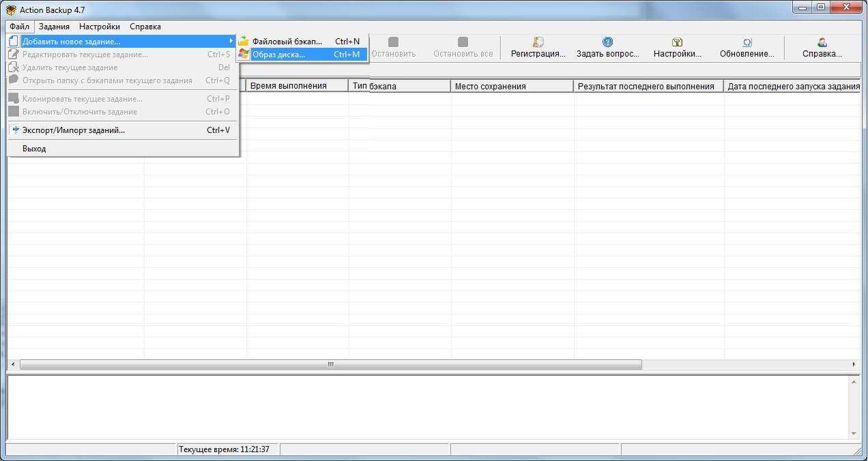Expand the Добавить новое задание submenu
Viewport: 868px width, 461px height.
pyautogui.click(x=71, y=42)
